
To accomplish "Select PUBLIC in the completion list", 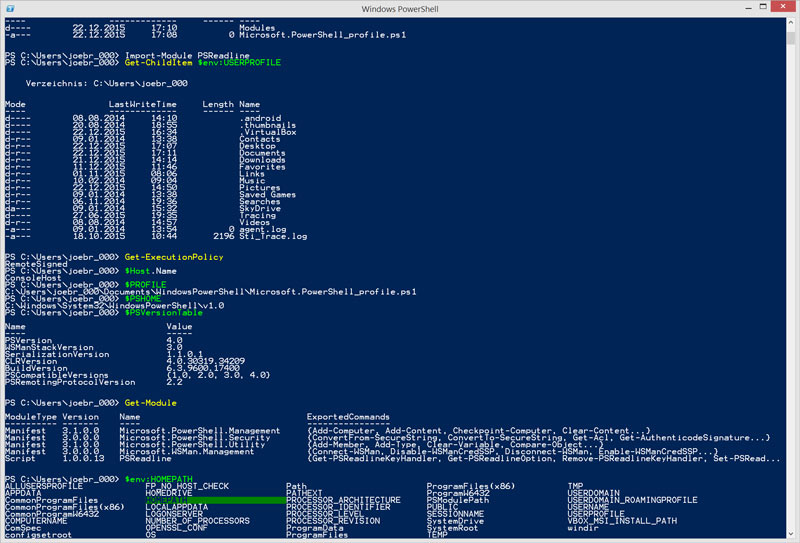I will coord(442,507).
